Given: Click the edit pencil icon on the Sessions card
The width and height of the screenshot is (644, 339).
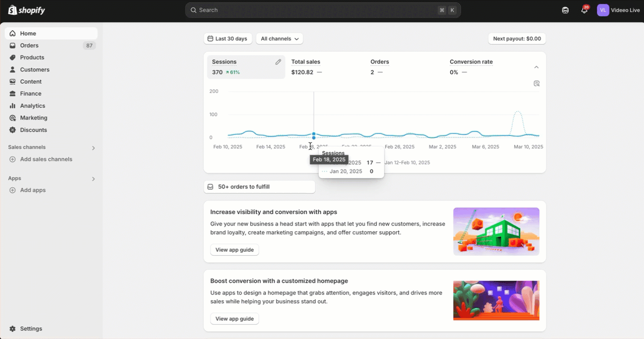Looking at the screenshot, I should pos(278,62).
